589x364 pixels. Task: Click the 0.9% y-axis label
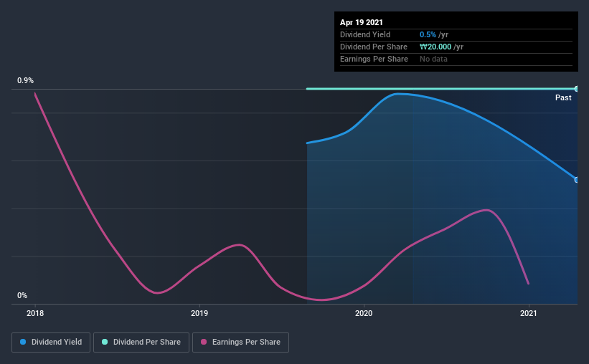25,80
